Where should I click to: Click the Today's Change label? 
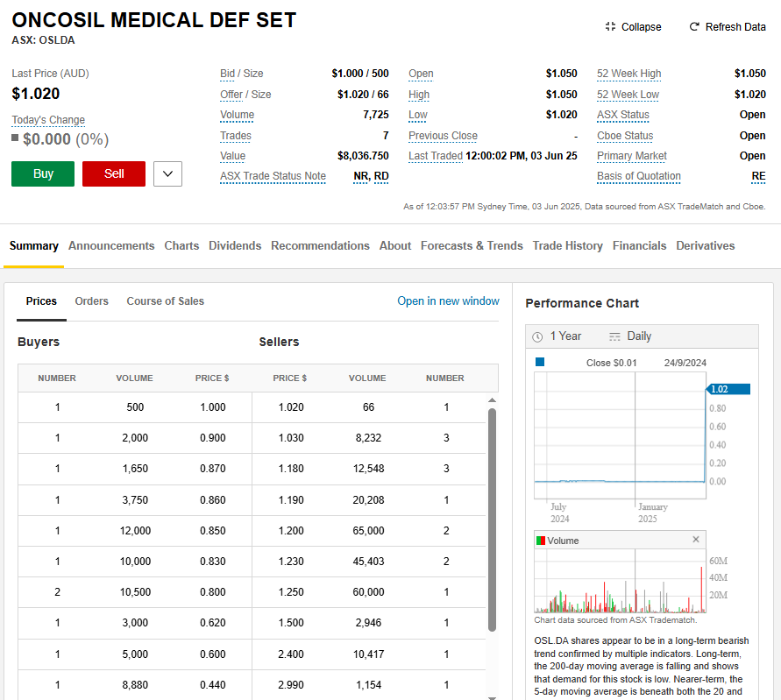[x=48, y=120]
